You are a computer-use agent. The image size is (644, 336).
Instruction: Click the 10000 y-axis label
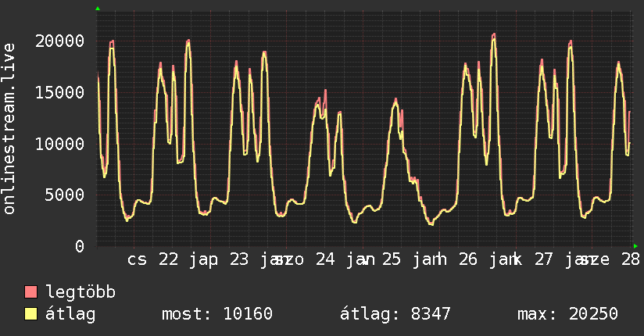60,144
